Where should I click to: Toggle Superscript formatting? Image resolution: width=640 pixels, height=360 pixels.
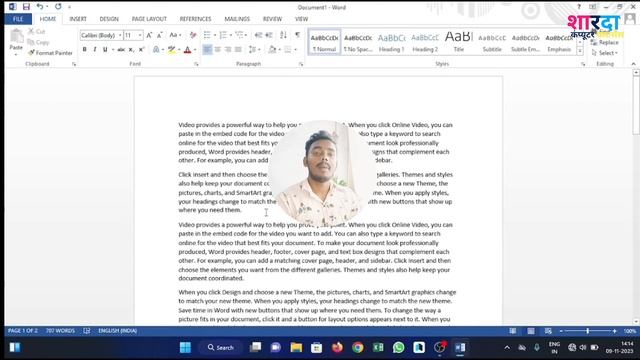(141, 49)
